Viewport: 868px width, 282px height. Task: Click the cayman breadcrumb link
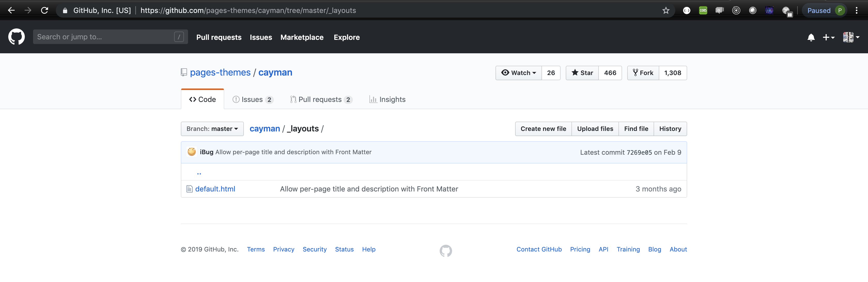(265, 129)
